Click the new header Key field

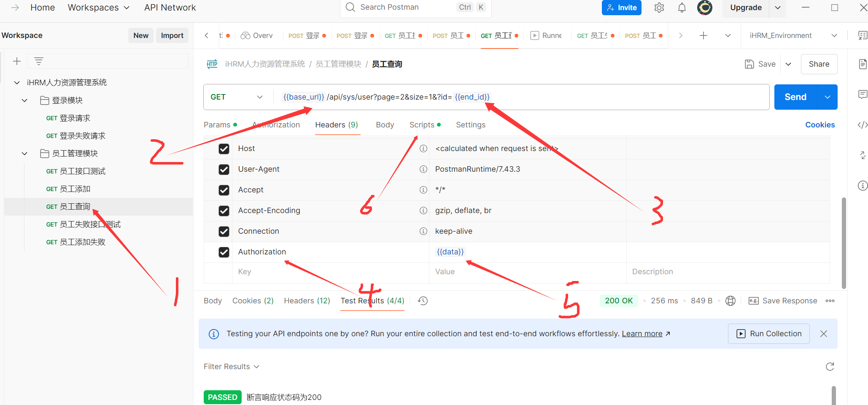tap(330, 272)
